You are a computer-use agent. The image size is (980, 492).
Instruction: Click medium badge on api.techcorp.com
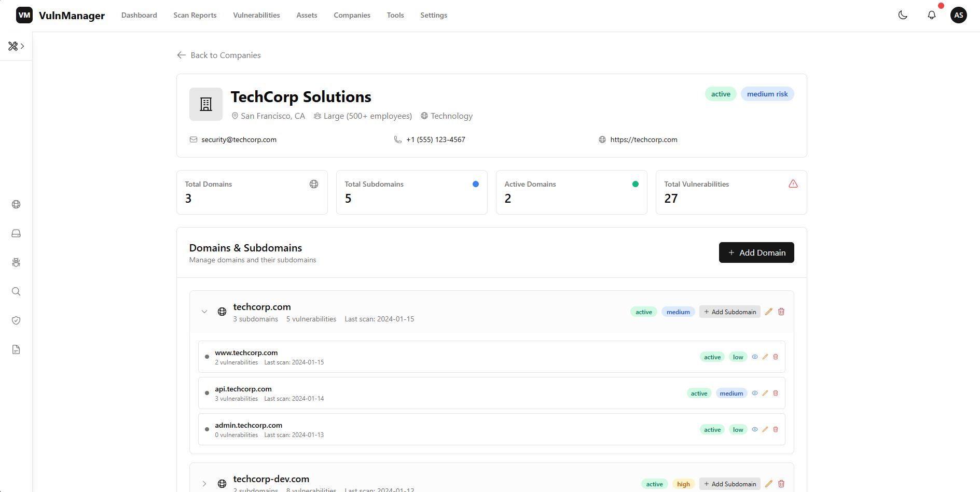click(731, 393)
